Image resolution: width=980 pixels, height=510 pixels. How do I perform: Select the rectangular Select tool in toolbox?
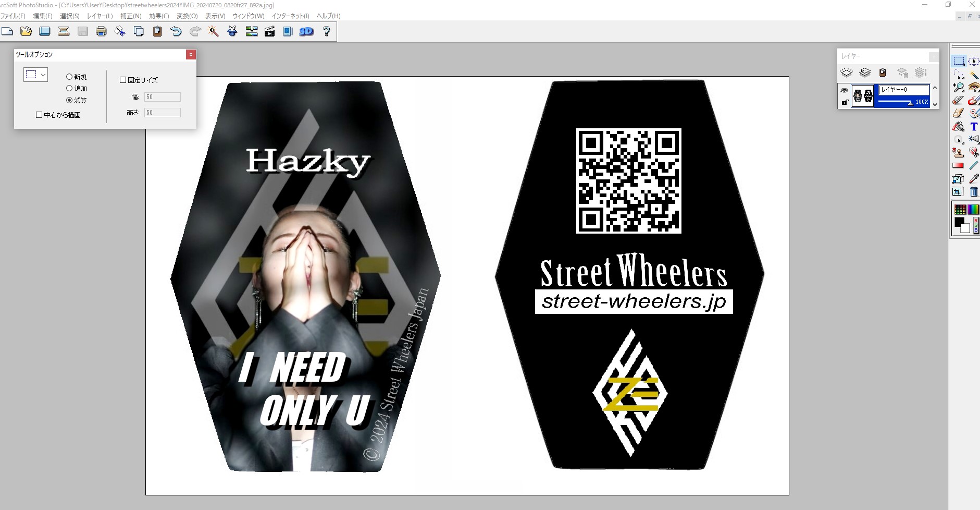pyautogui.click(x=959, y=61)
